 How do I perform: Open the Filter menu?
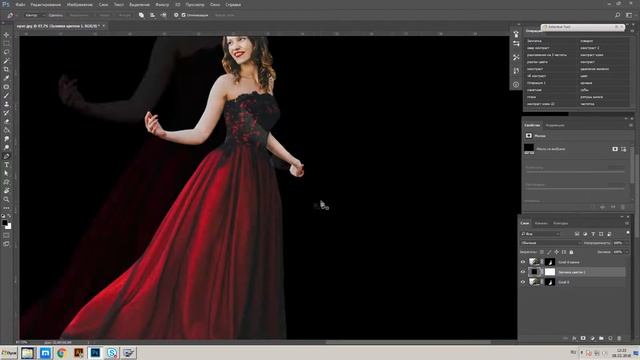pyautogui.click(x=162, y=4)
